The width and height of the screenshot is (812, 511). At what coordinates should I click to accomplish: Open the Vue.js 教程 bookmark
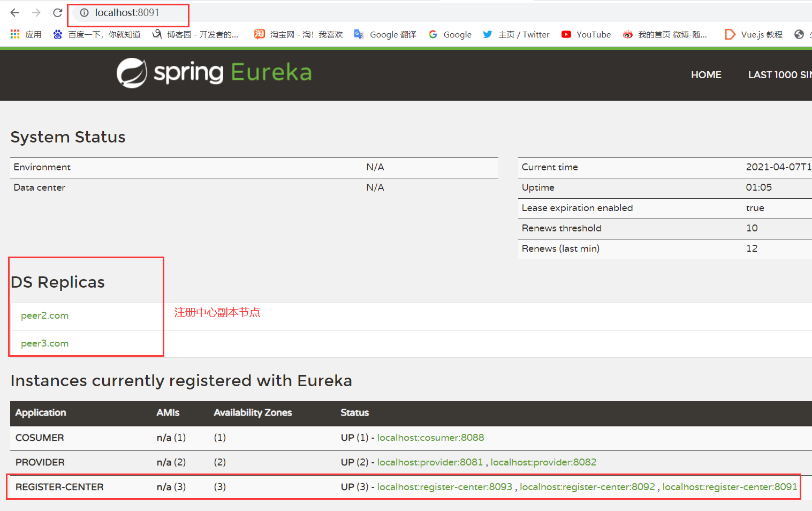tap(753, 34)
